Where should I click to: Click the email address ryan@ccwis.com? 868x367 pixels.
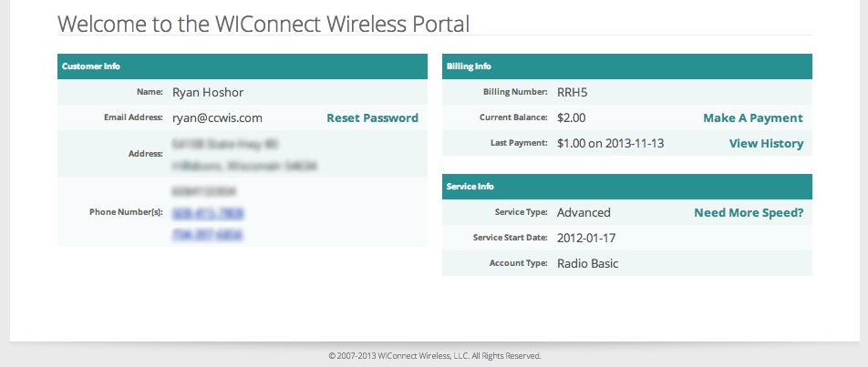tap(217, 118)
